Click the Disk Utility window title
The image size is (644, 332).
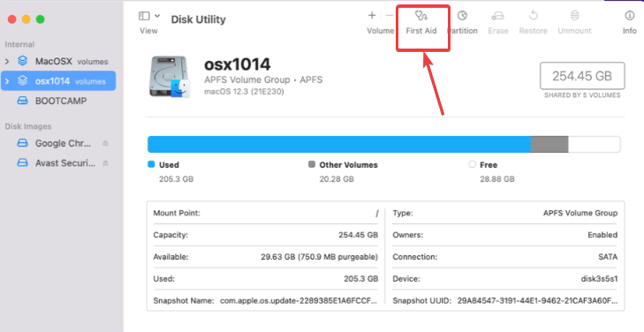199,19
